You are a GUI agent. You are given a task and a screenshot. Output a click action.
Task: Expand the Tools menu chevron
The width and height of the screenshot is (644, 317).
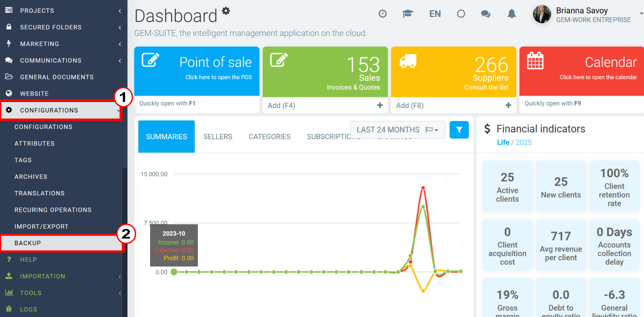click(x=120, y=293)
